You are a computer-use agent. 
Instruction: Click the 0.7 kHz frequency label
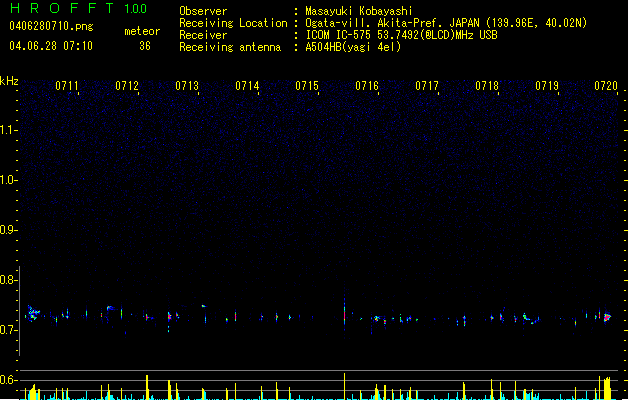[x=8, y=330]
